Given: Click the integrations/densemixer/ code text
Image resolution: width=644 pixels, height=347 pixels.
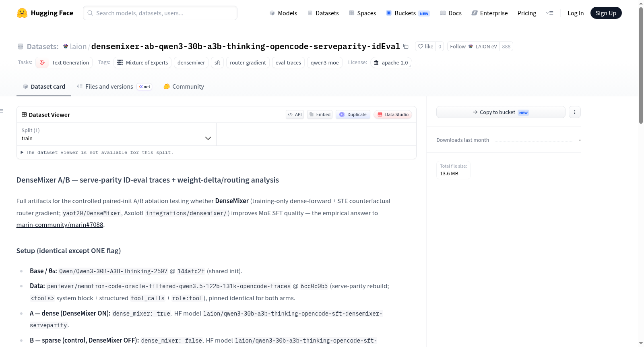Looking at the screenshot, I should [x=186, y=213].
